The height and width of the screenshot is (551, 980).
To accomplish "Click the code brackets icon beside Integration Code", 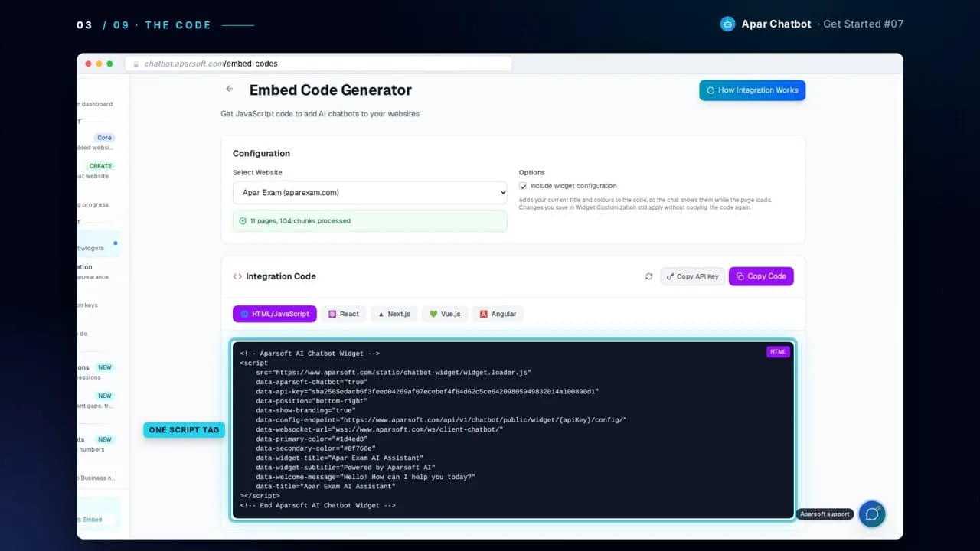I will pos(237,276).
